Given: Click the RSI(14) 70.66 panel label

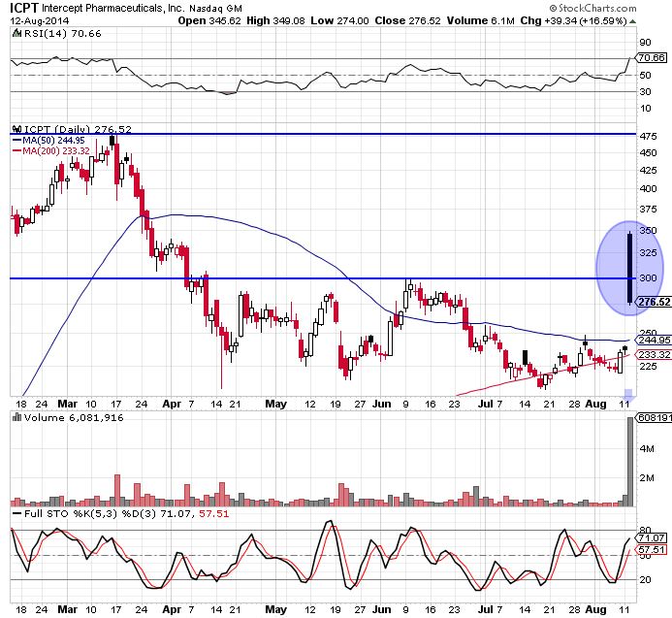Looking at the screenshot, I should (63, 33).
